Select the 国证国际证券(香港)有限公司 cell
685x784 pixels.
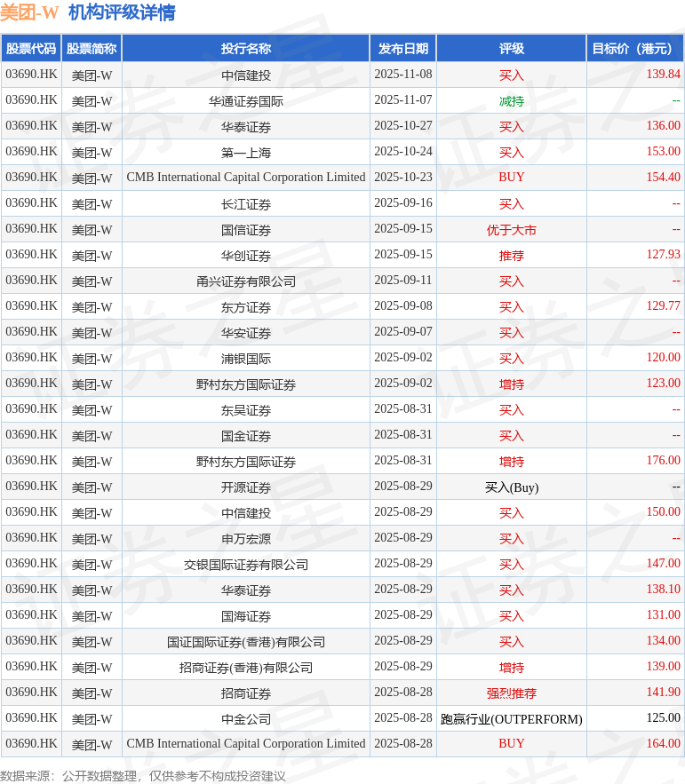[x=246, y=642]
